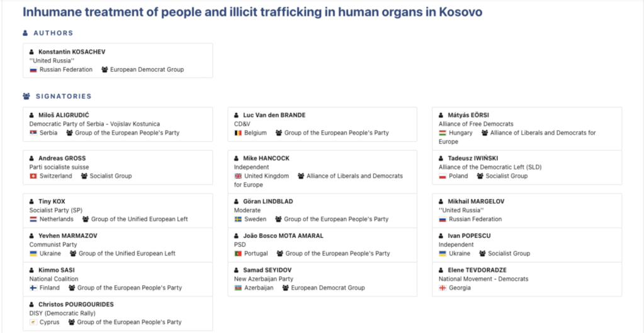Open Miloš ALIGRUDIĆ signatory card
The height and width of the screenshot is (333, 644).
[118, 125]
